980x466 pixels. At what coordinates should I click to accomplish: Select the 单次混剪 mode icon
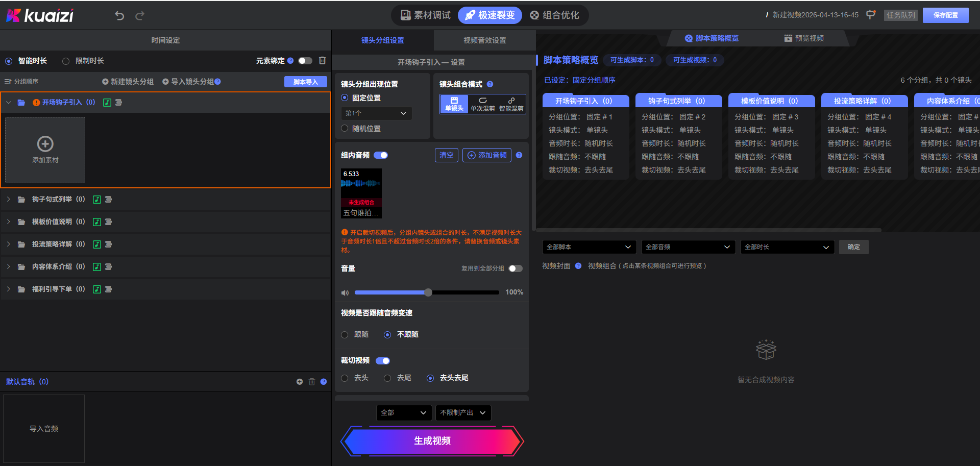coord(482,104)
